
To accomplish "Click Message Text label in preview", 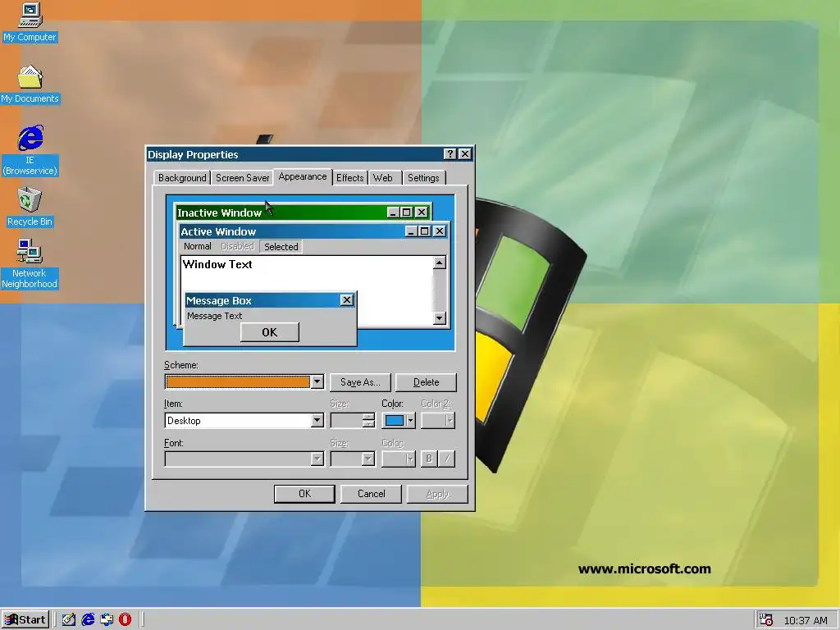I will pyautogui.click(x=214, y=316).
